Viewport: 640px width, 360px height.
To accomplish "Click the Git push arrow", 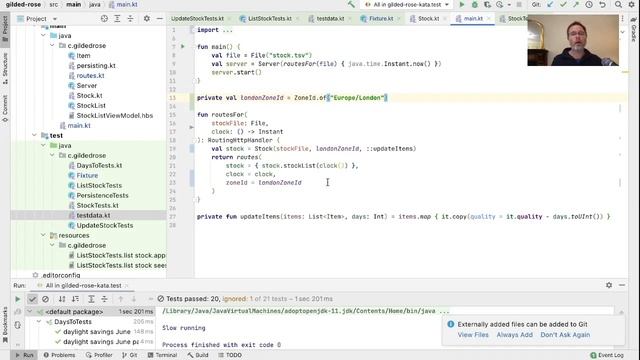I will pyautogui.click(x=576, y=4).
